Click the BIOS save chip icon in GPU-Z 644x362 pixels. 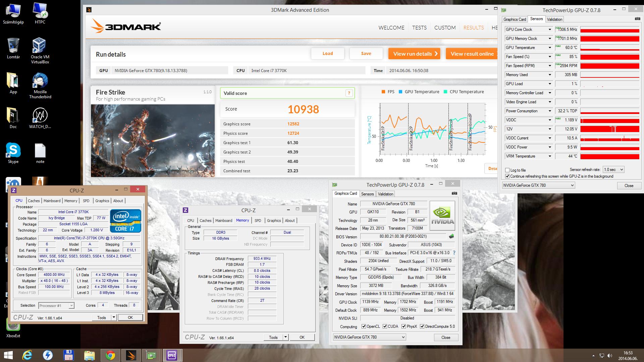coord(451,236)
